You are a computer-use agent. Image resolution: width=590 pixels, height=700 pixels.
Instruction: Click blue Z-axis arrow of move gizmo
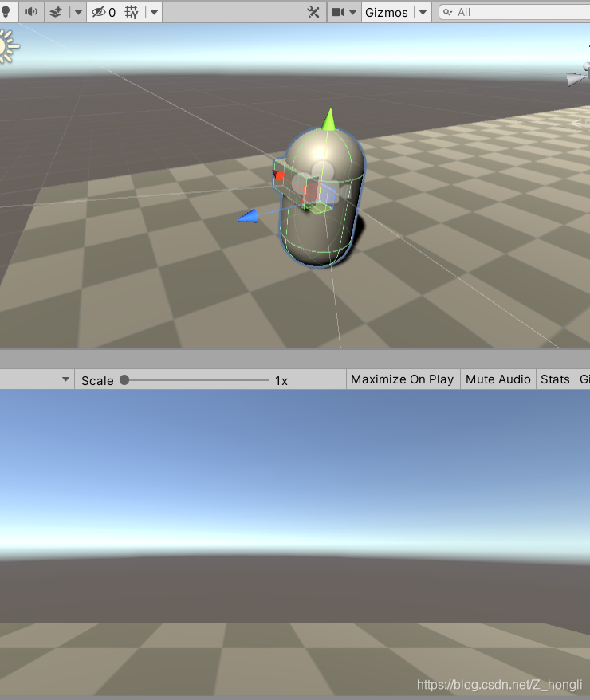[248, 217]
